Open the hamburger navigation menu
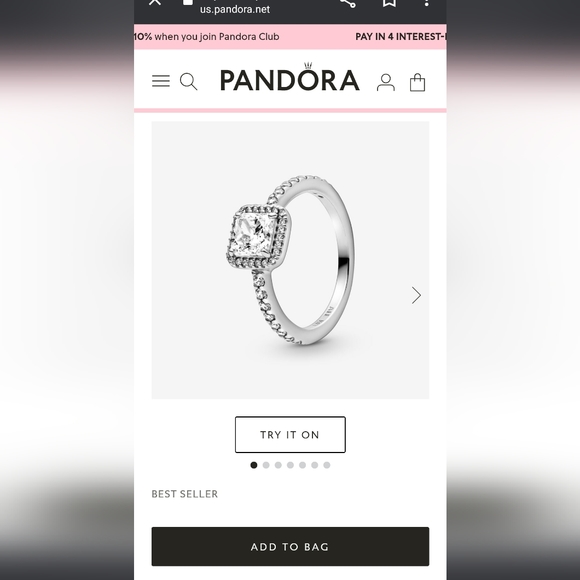This screenshot has width=580, height=580. coord(161,81)
